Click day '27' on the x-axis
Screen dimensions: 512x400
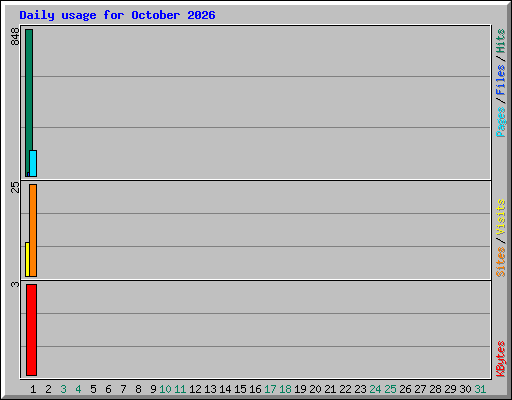tap(420, 389)
